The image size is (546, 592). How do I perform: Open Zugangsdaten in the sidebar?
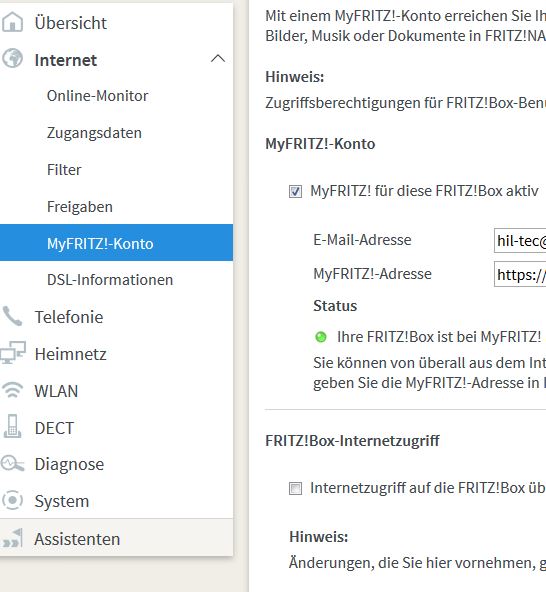(x=94, y=133)
